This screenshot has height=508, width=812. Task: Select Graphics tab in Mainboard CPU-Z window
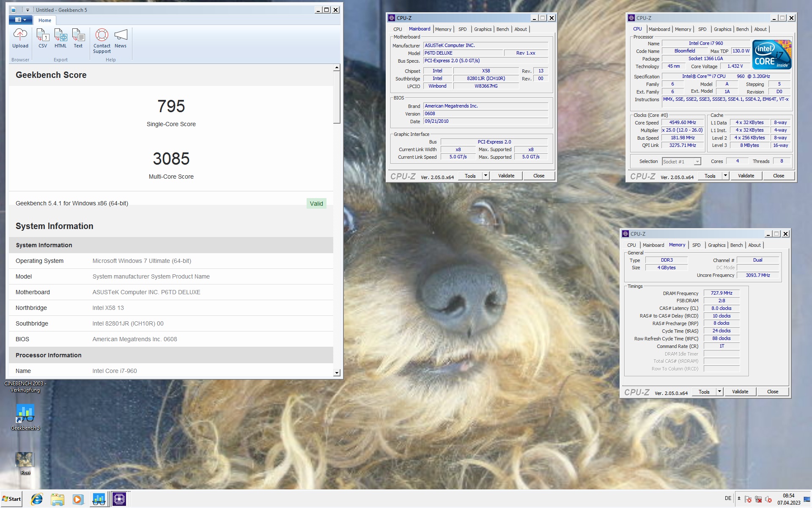pyautogui.click(x=483, y=29)
